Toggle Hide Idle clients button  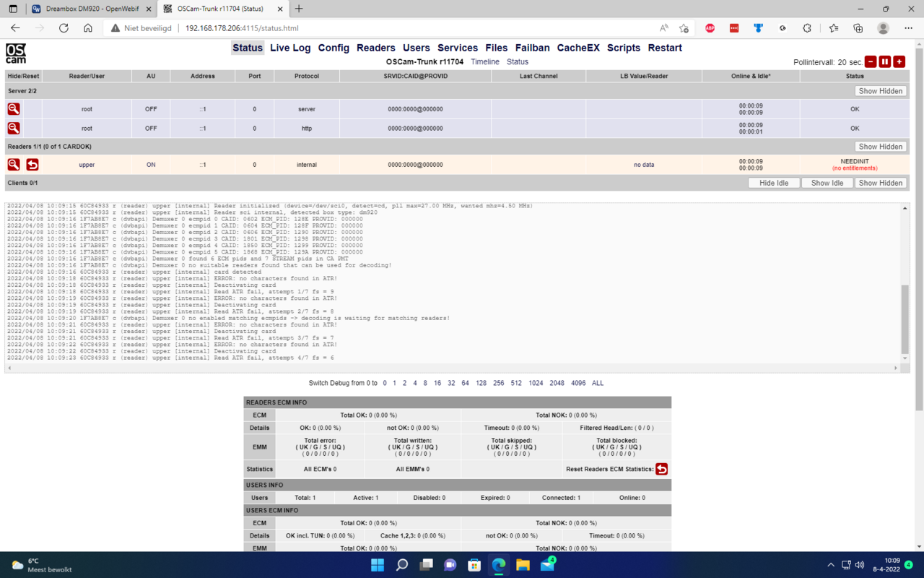(x=774, y=183)
